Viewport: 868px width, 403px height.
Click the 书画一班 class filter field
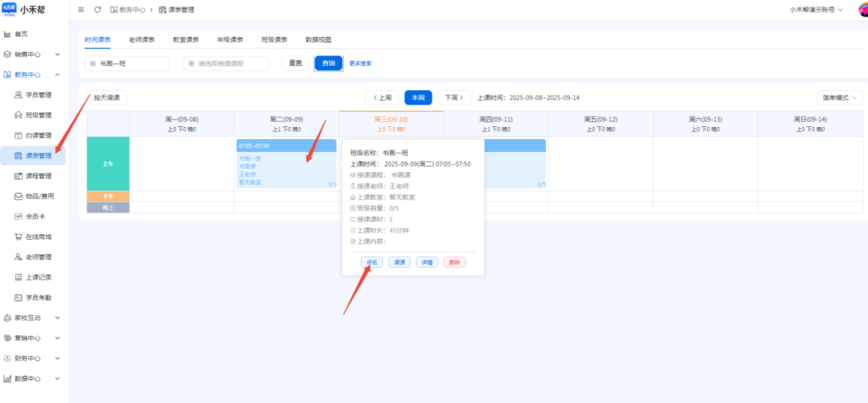[127, 64]
